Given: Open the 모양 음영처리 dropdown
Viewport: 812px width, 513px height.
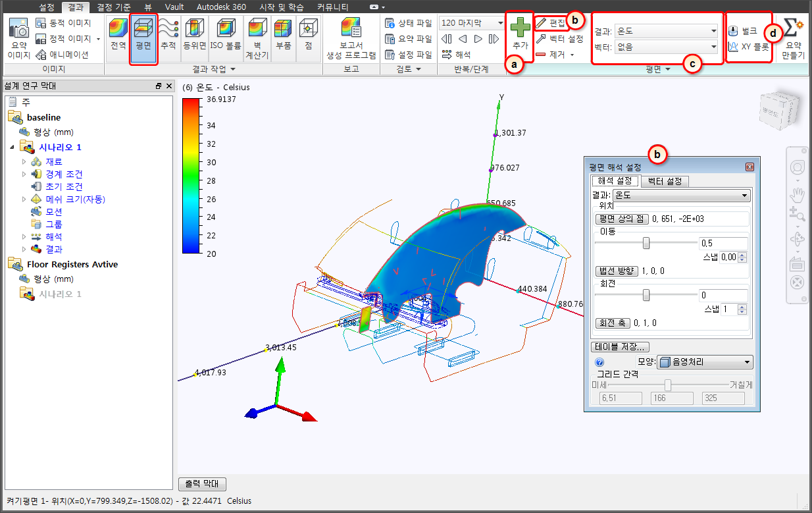Looking at the screenshot, I should click(705, 362).
